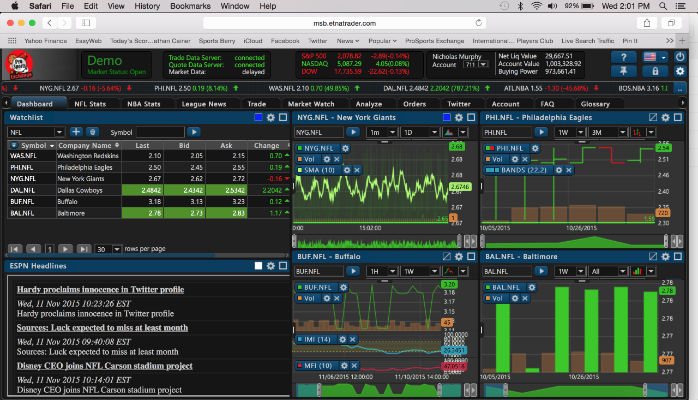Viewport: 698px width, 400px height.
Task: Open the rows per page dropdown
Action: click(x=117, y=249)
